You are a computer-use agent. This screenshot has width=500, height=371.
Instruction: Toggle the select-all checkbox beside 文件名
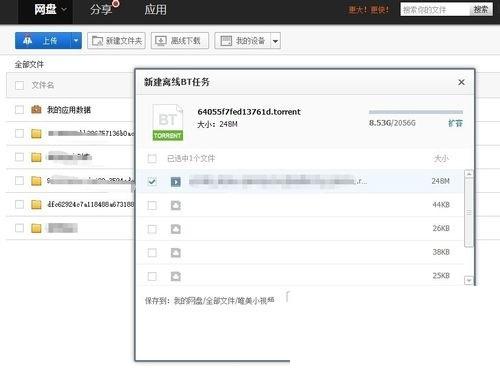pos(20,85)
